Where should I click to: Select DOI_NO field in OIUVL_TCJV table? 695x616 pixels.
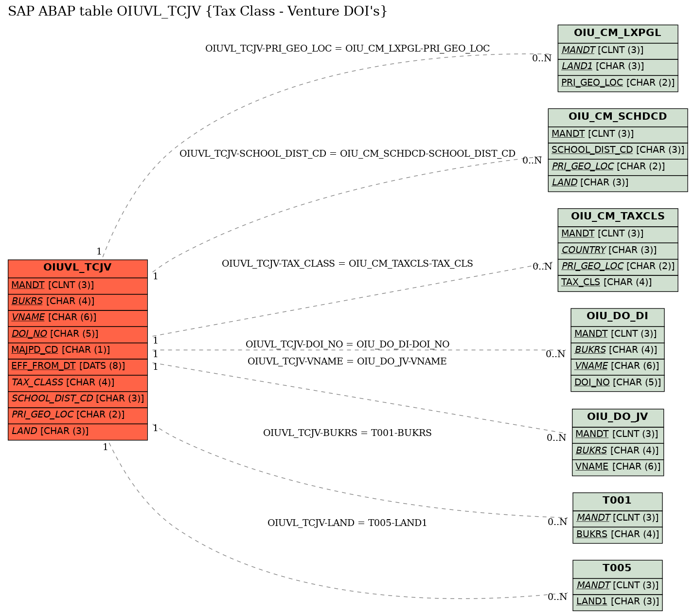[x=78, y=334]
